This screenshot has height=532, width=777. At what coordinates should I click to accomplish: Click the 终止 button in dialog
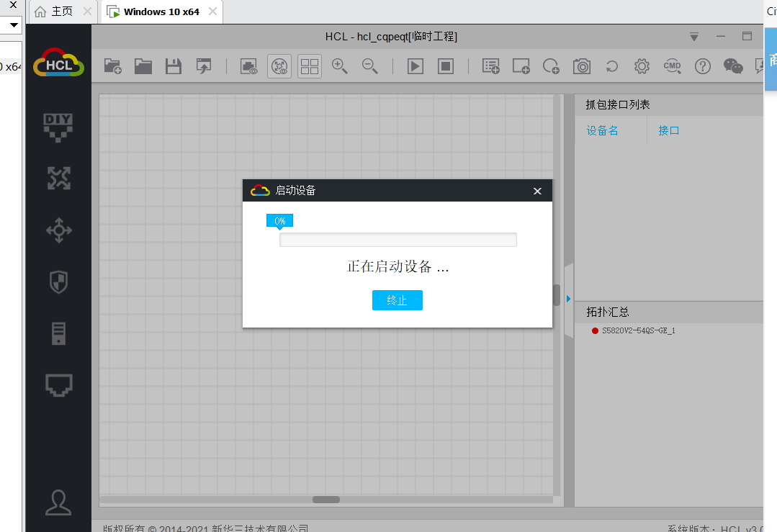click(397, 300)
